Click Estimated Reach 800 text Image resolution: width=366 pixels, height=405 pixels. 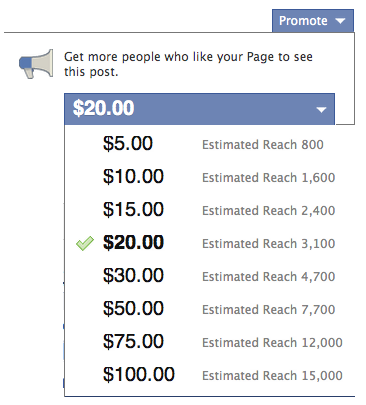coord(263,145)
